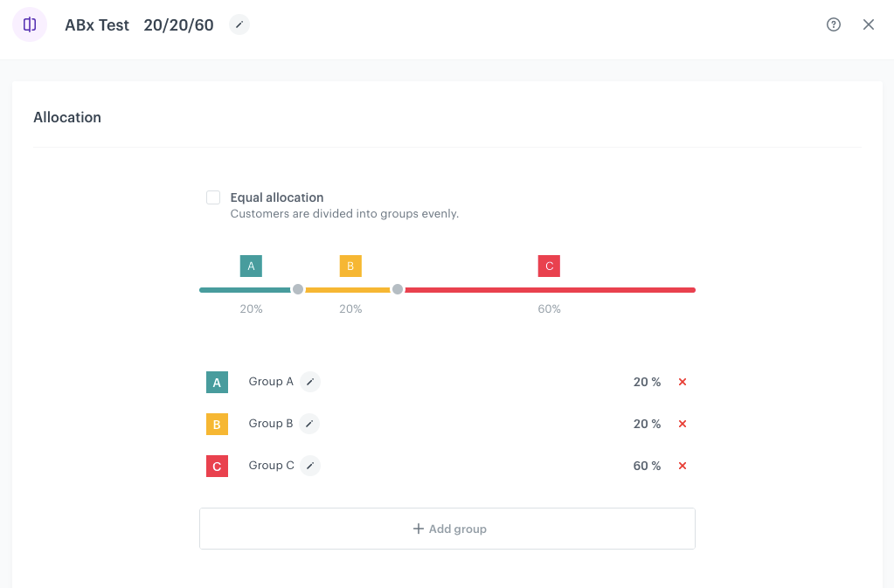Select the teal A badge above the bar
This screenshot has height=588, width=894.
tap(251, 266)
